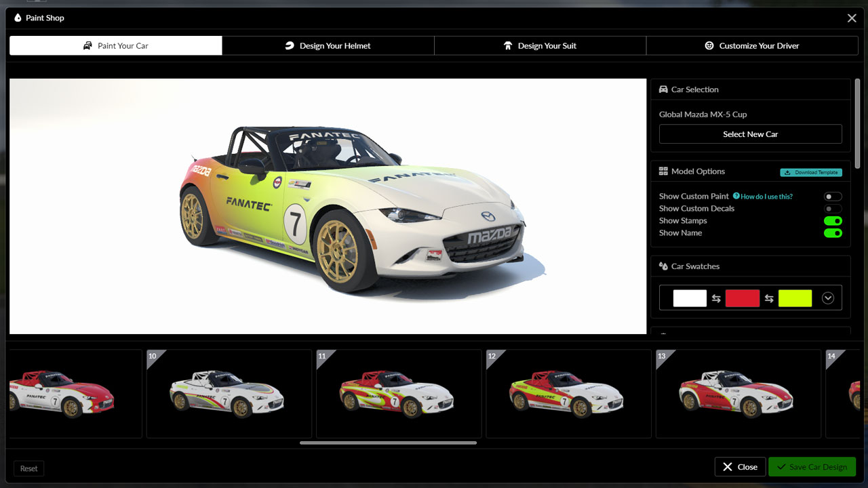Click the Car Selection panel icon
868x488 pixels.
point(665,89)
